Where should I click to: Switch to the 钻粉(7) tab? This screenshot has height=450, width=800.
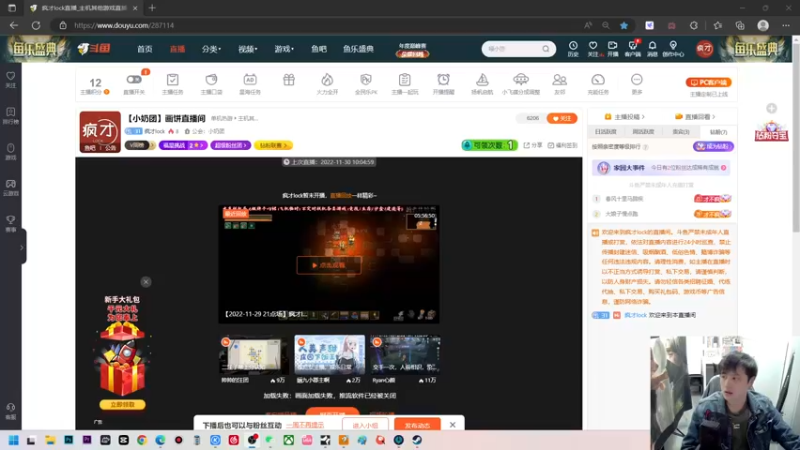718,132
